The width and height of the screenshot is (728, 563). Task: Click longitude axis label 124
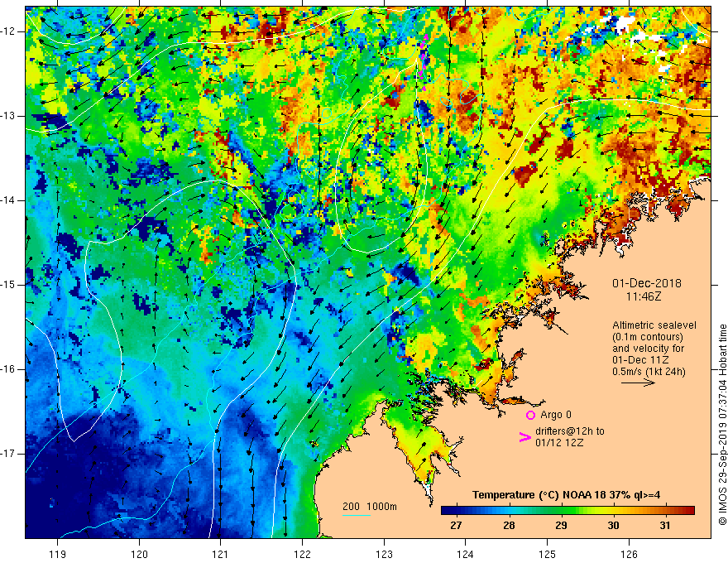point(466,554)
